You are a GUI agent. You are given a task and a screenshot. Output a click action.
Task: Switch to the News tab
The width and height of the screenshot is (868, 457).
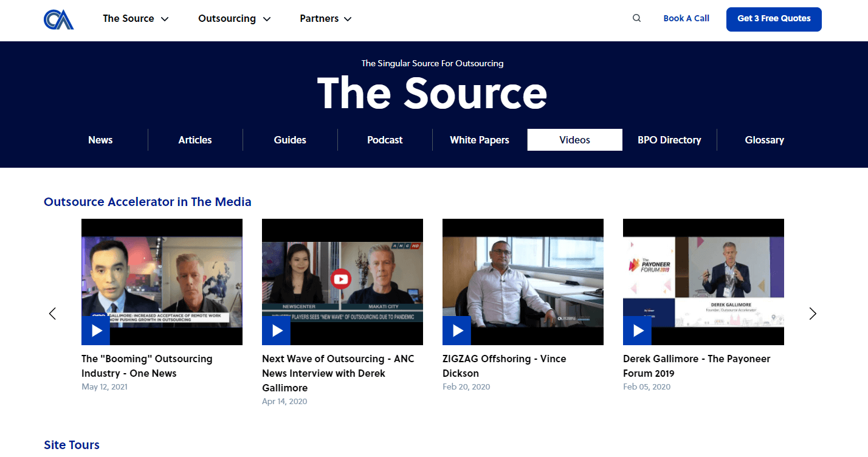[100, 140]
